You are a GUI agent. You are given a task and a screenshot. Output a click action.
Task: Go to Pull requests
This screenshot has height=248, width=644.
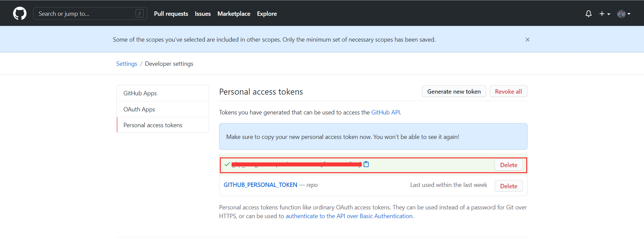171,14
